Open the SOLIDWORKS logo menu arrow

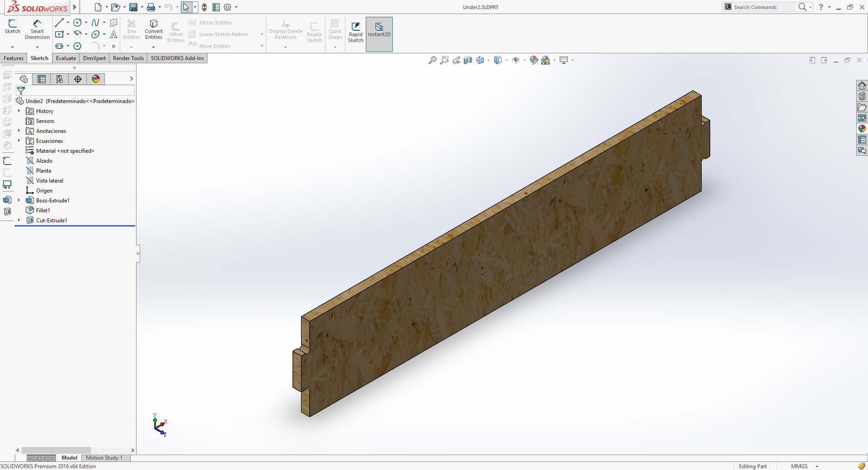[x=75, y=7]
